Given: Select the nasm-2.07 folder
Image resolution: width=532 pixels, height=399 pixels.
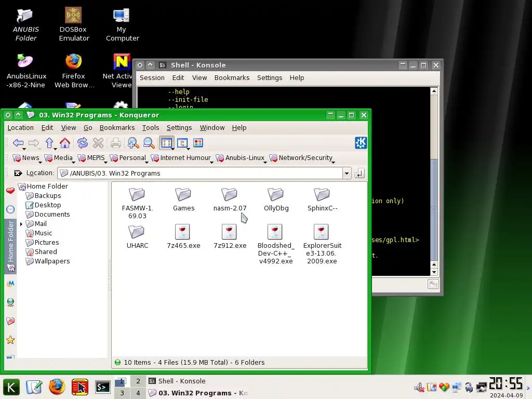Looking at the screenshot, I should pos(230,199).
